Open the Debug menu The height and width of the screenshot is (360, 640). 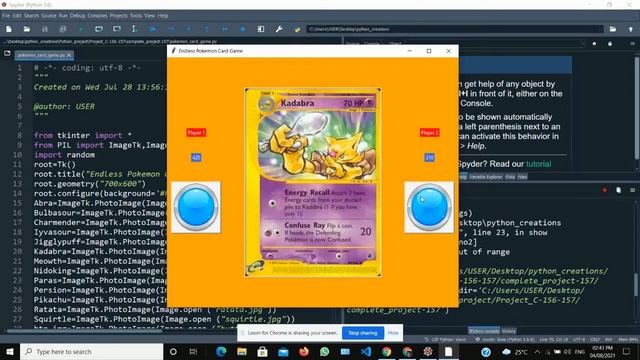(x=77, y=16)
